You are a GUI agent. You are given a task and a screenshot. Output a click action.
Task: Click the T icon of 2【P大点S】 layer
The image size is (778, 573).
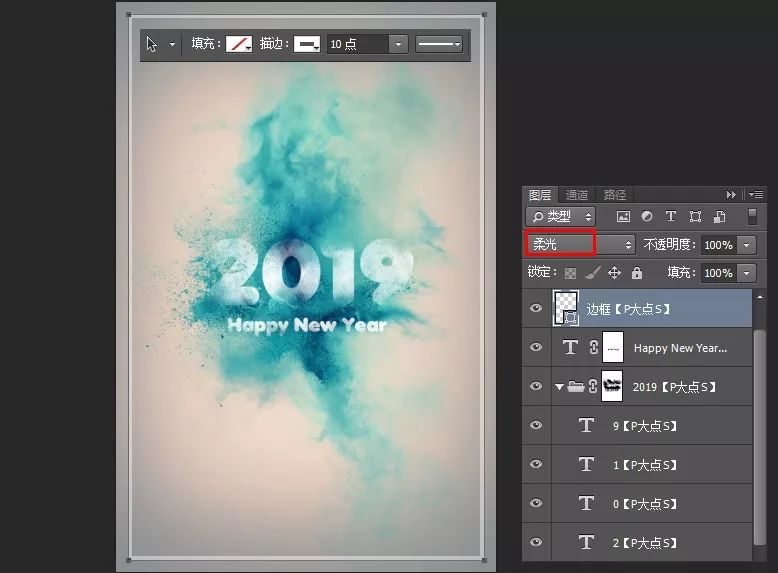586,542
